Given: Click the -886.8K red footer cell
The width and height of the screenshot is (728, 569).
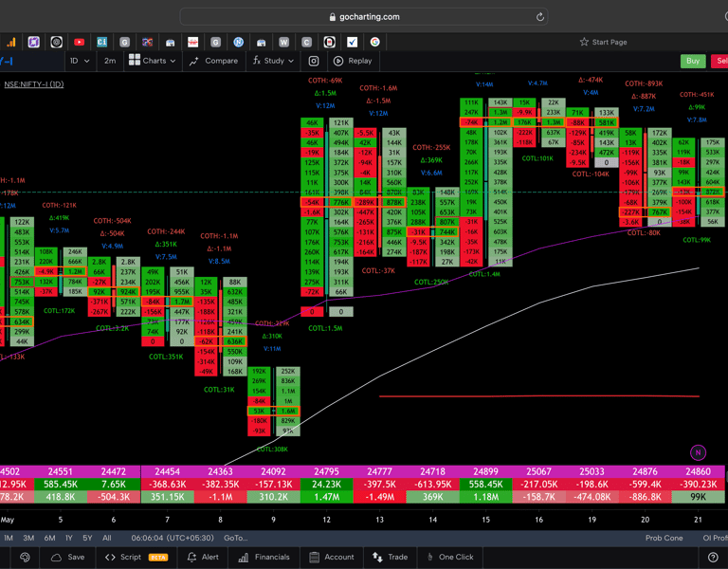Looking at the screenshot, I should pyautogui.click(x=645, y=497).
